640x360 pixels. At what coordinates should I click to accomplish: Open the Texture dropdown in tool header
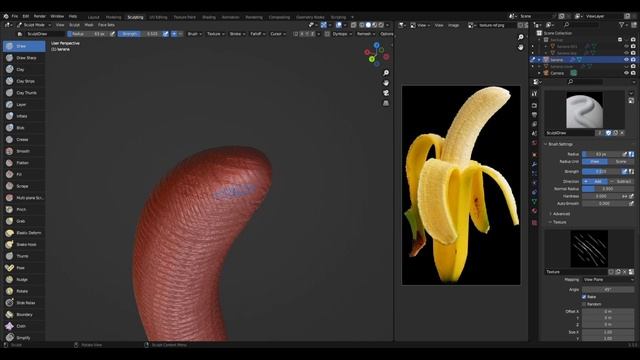[216, 34]
